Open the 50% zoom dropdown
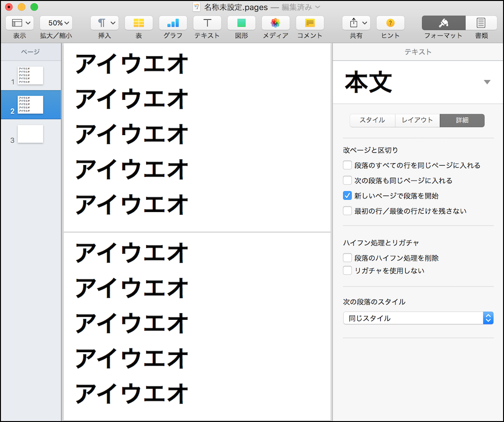This screenshot has height=422, width=504. [56, 23]
